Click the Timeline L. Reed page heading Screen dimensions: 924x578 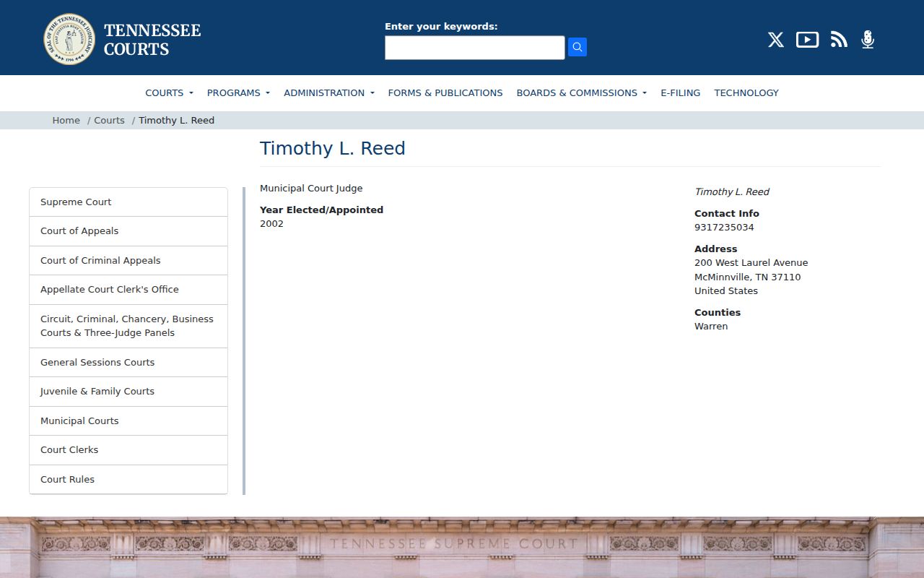[x=332, y=149]
